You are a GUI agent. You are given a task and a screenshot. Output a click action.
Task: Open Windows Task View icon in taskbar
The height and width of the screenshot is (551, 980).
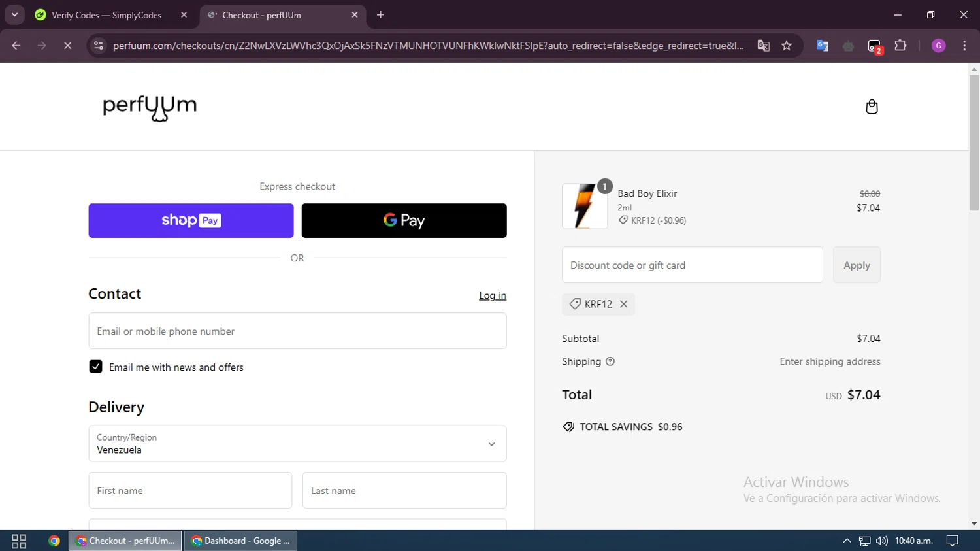(19, 541)
